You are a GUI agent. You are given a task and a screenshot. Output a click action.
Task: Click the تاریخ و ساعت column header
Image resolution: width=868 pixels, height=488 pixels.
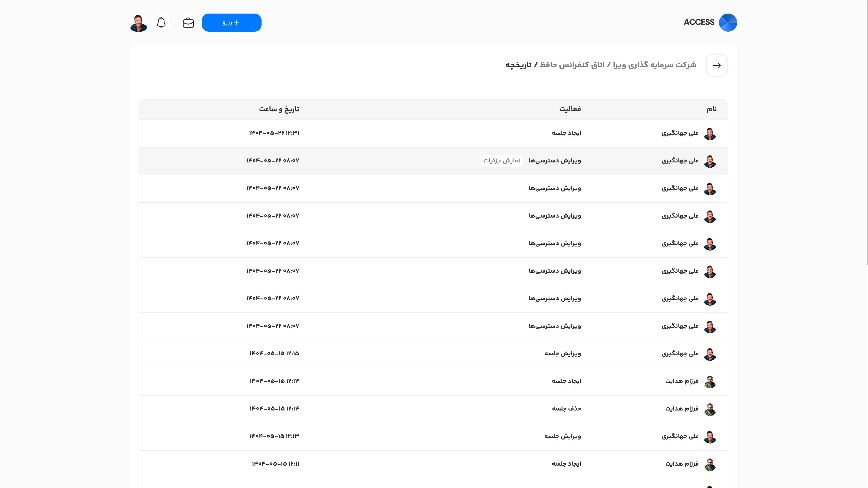coord(279,109)
